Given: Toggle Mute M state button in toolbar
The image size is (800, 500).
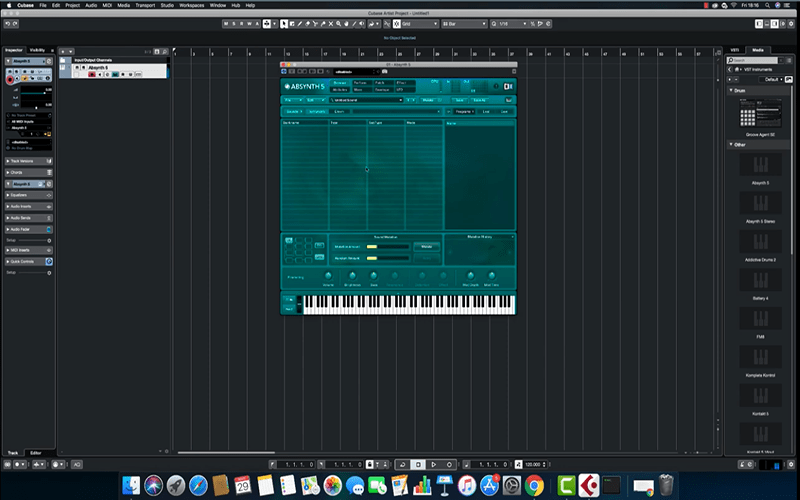Looking at the screenshot, I should point(226,24).
